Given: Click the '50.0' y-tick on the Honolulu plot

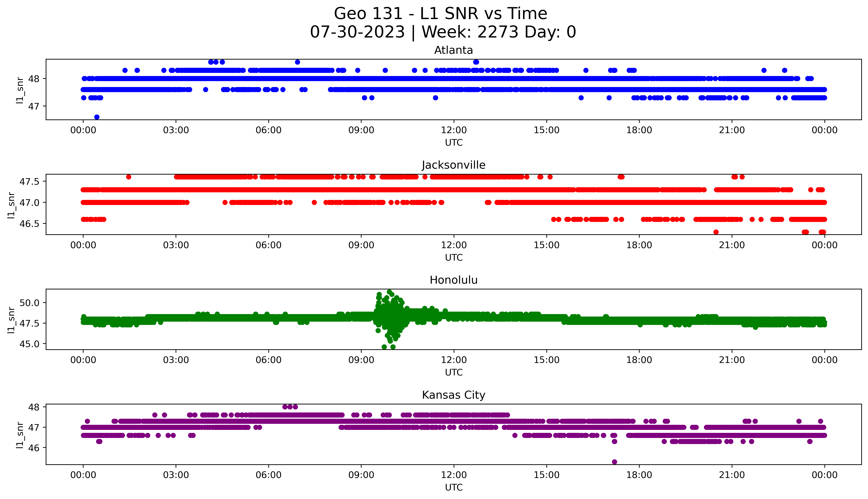Looking at the screenshot, I should (x=29, y=303).
